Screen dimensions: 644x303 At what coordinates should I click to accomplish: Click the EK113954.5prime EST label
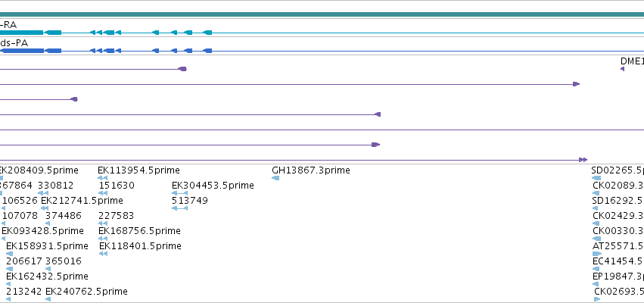[x=138, y=170]
